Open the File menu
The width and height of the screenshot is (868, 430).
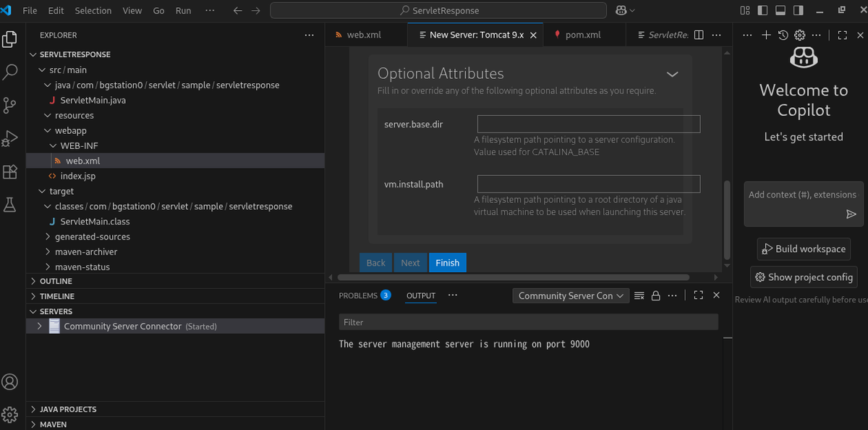click(x=30, y=11)
